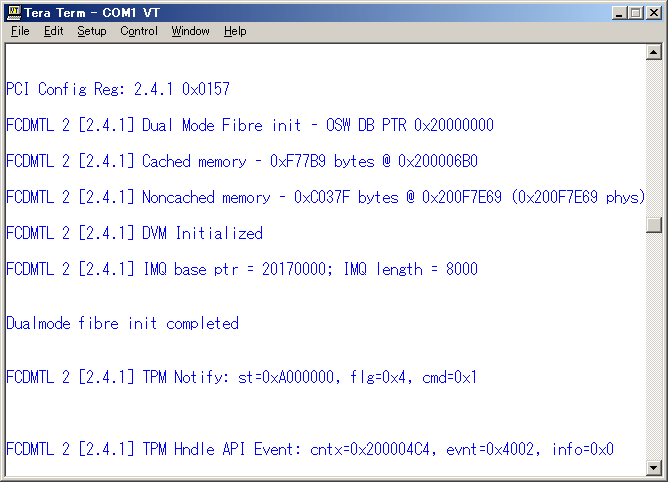Click scrollbar track below the thumb
Image resolution: width=668 pixels, height=482 pixels.
pos(654,350)
